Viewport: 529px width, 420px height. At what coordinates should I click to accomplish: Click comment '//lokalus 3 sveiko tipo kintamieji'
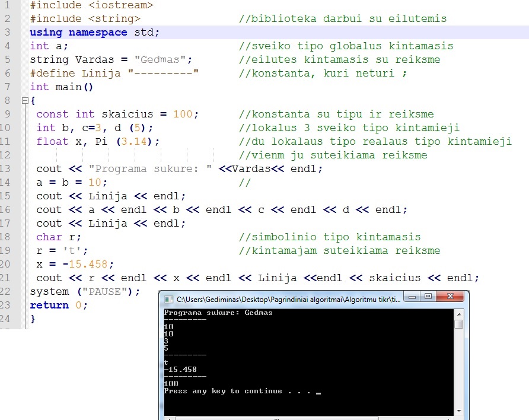click(349, 128)
